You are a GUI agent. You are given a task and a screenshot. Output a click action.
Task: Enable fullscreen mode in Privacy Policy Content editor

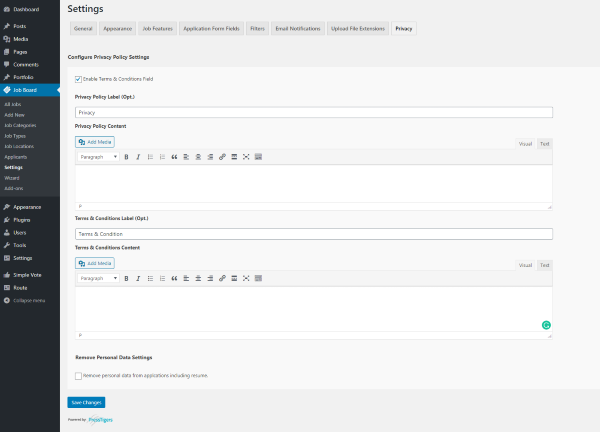[x=246, y=157]
